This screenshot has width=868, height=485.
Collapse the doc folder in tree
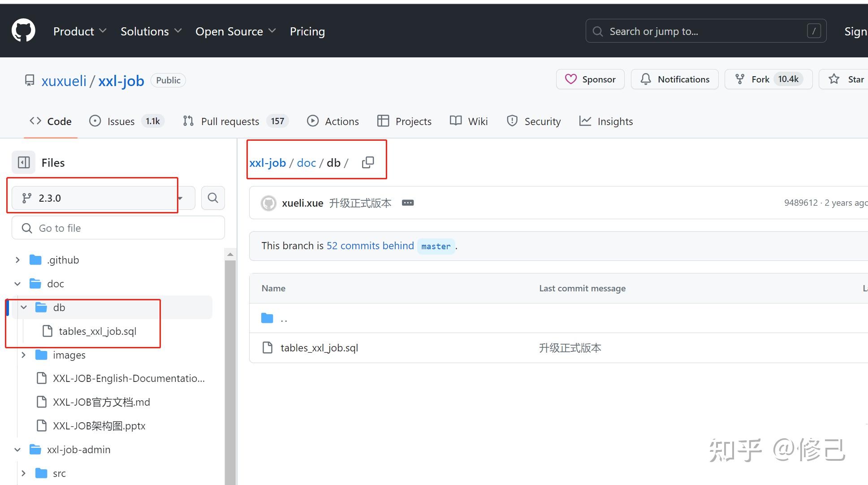[17, 284]
